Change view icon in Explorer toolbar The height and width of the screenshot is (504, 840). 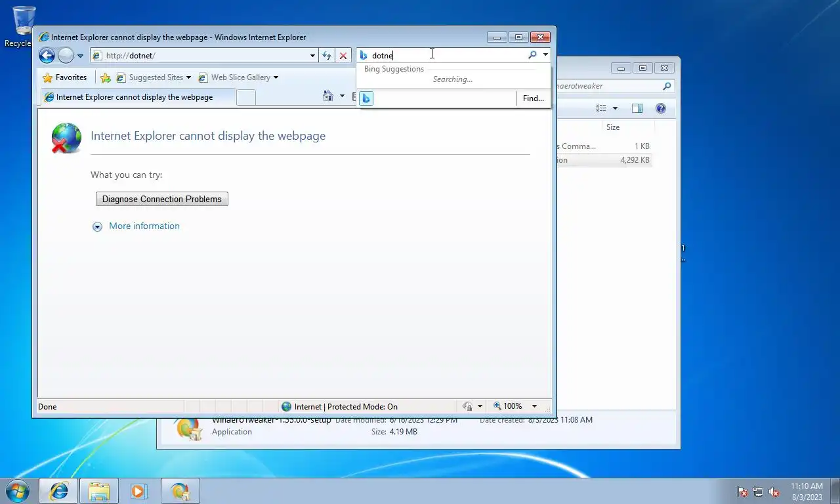(600, 108)
